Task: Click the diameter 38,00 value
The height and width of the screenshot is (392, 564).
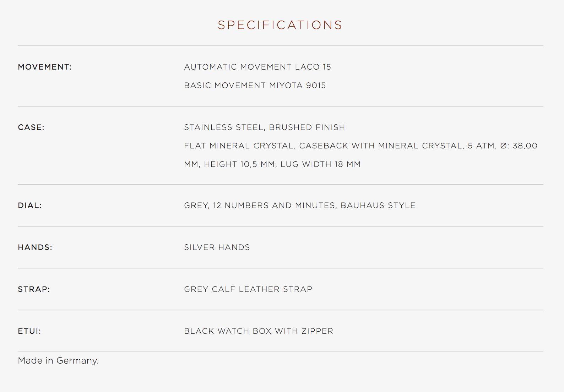Action: 525,146
